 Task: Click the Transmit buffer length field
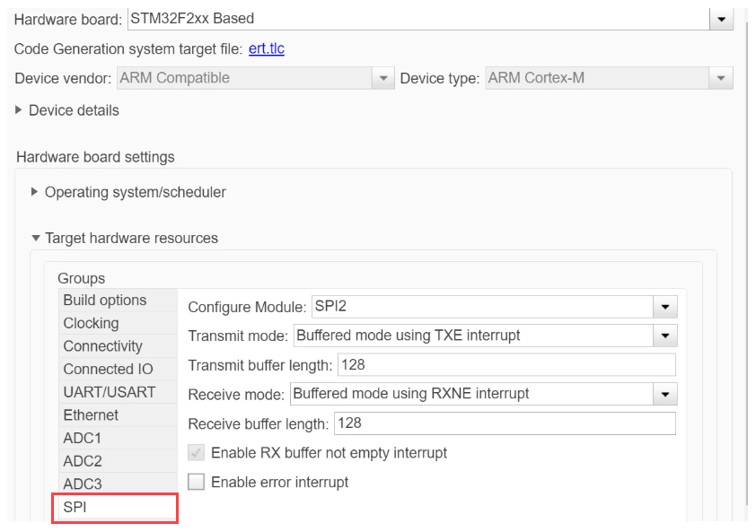click(x=505, y=365)
